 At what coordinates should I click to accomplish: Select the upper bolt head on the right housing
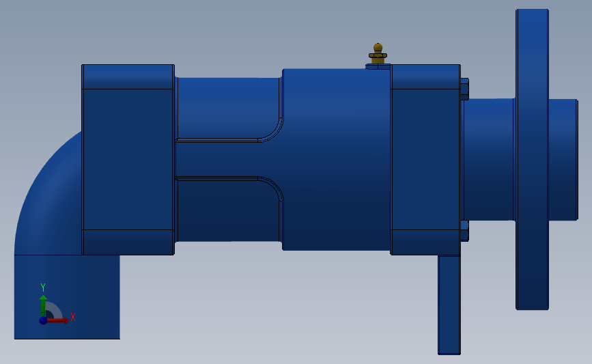(x=465, y=89)
